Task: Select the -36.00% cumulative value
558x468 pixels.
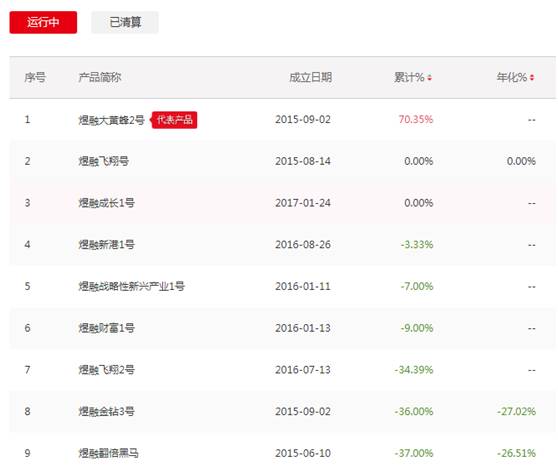Action: (x=414, y=412)
